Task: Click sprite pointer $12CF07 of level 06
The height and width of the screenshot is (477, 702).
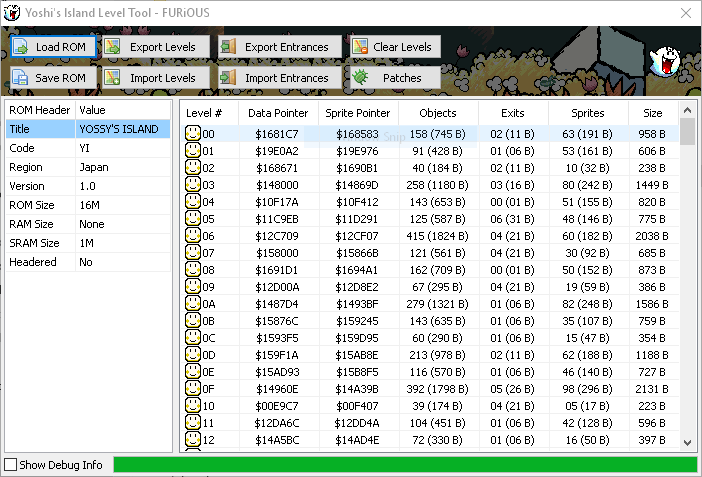Action: point(357,236)
